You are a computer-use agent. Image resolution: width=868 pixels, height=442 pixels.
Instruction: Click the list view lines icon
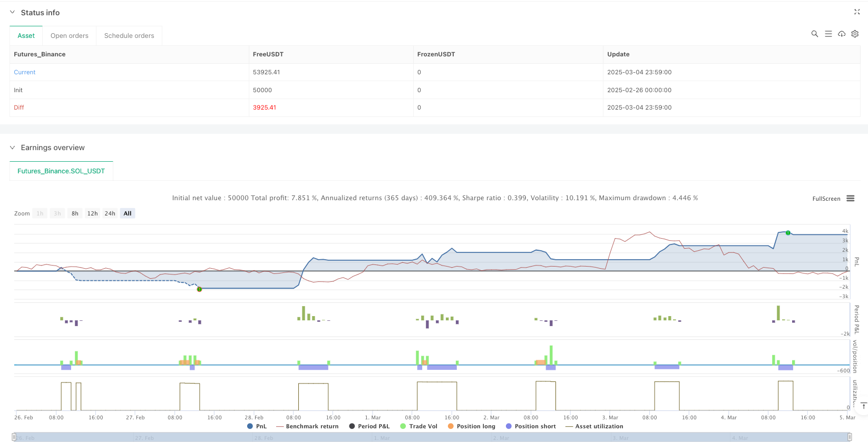(828, 34)
